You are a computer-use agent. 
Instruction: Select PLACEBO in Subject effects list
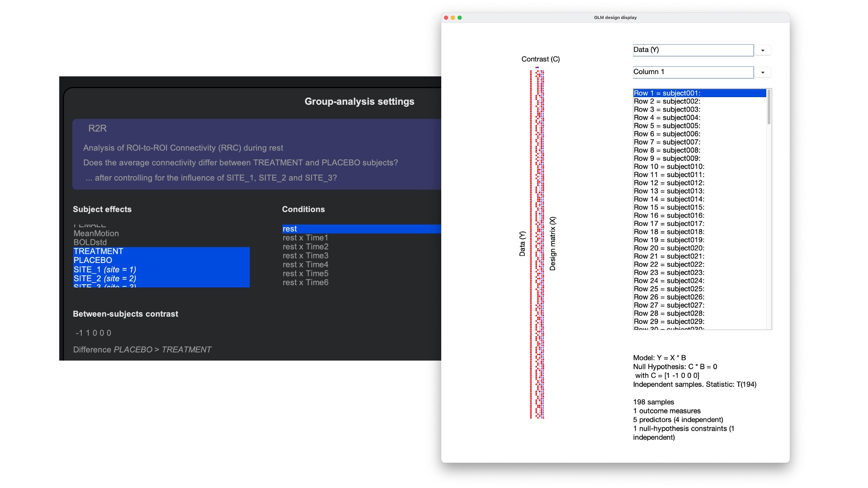93,260
